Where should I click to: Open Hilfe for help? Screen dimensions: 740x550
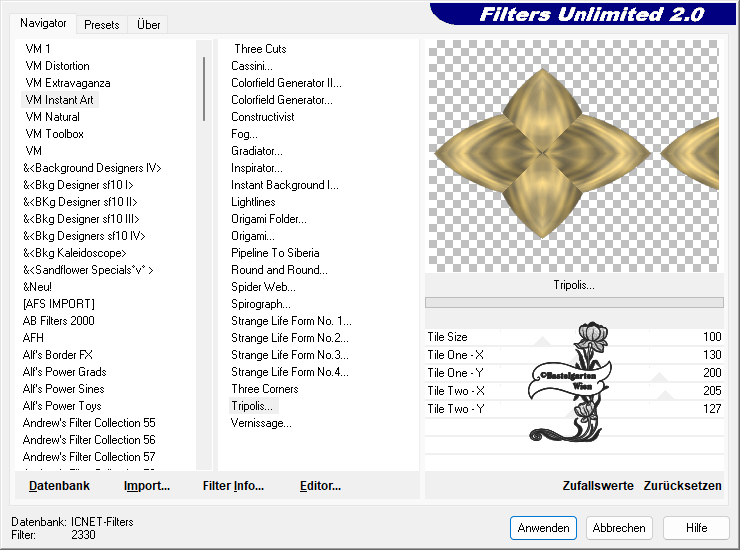(696, 528)
